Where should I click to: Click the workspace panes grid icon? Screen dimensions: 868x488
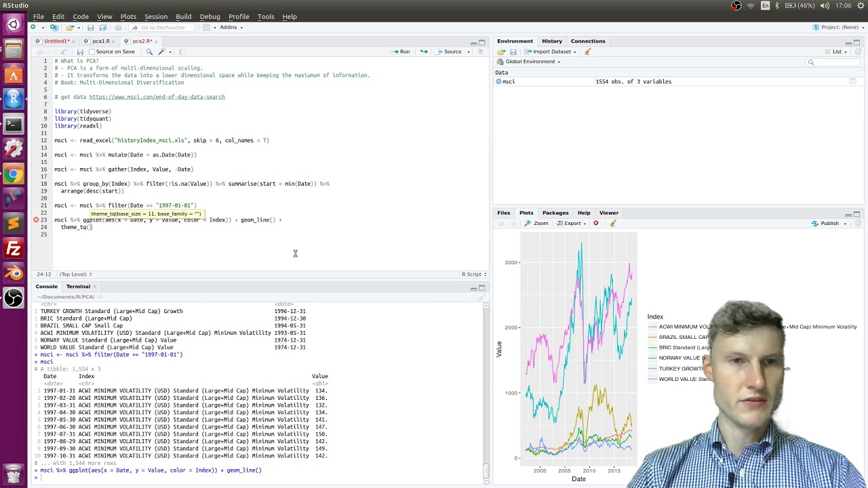tap(207, 27)
